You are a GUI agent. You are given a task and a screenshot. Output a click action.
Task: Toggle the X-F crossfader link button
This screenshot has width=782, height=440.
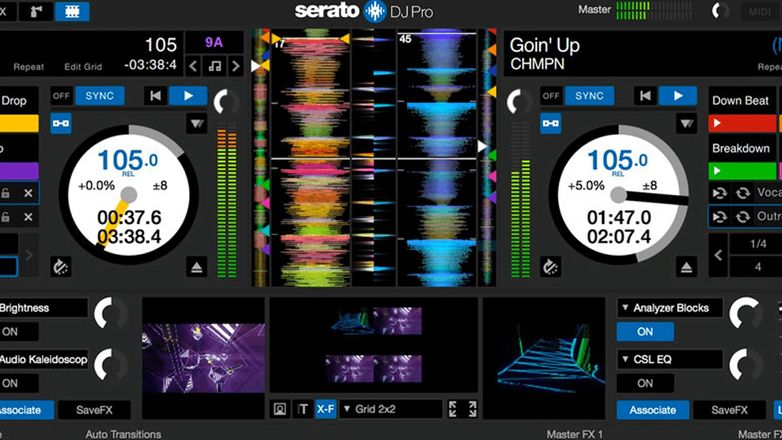pos(325,409)
